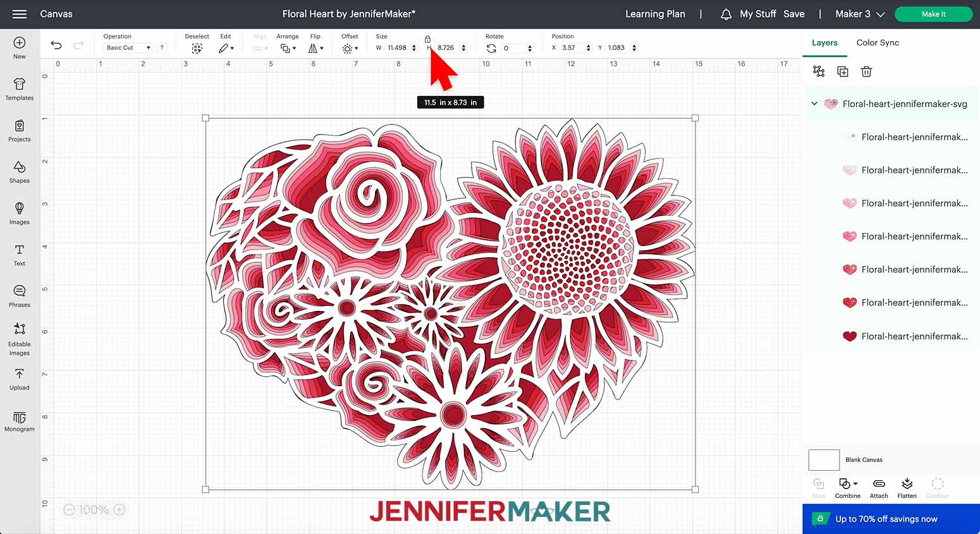
Task: Click the Make It button
Action: pos(934,14)
